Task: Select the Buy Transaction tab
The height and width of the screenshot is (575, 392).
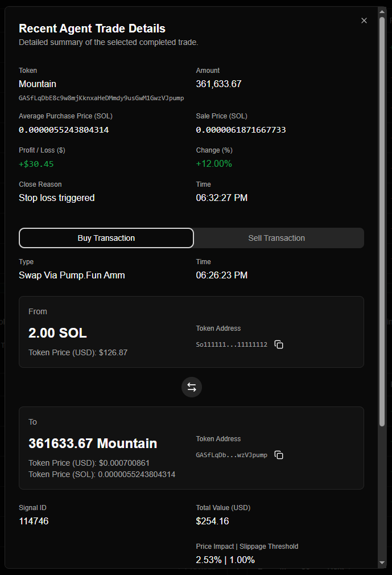Action: click(x=106, y=238)
